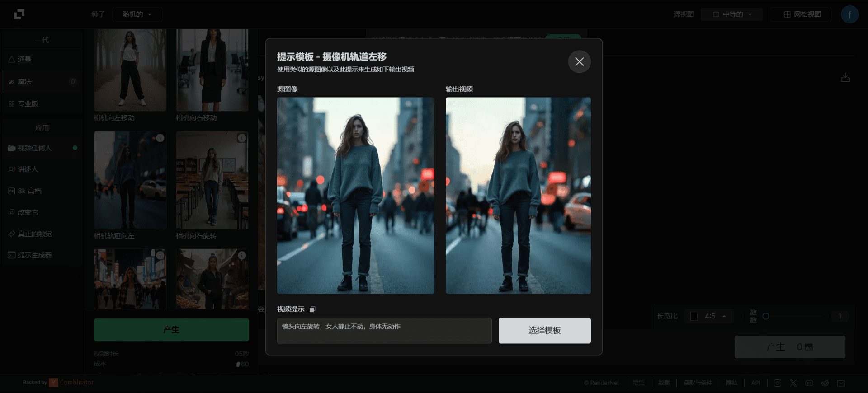The width and height of the screenshot is (868, 393).
Task: Select the 相机向左移动 template thumbnail
Action: pyautogui.click(x=130, y=70)
